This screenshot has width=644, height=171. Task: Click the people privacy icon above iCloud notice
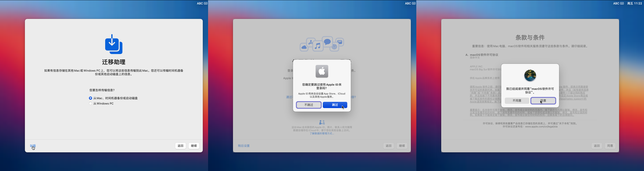[322, 122]
